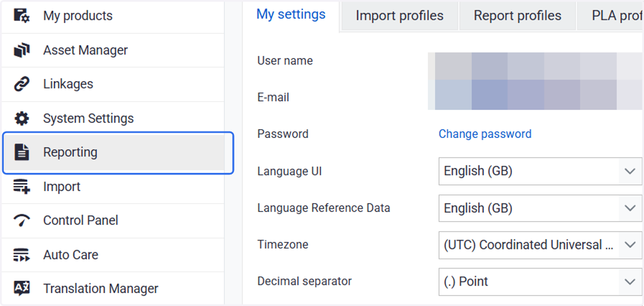The height and width of the screenshot is (306, 644).
Task: Open the Language Reference Data dropdown
Action: pos(540,208)
